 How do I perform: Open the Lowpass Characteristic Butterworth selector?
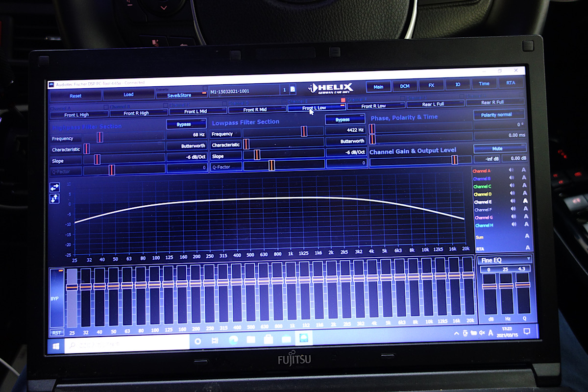tap(346, 142)
